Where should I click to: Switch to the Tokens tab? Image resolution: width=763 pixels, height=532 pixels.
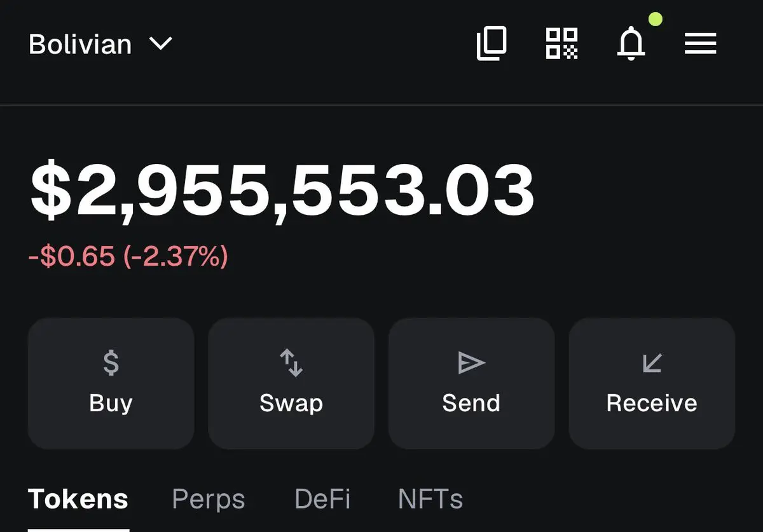78,500
